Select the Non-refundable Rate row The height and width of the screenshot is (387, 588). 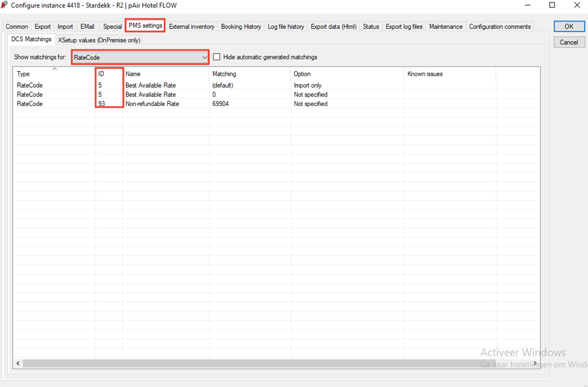(152, 104)
